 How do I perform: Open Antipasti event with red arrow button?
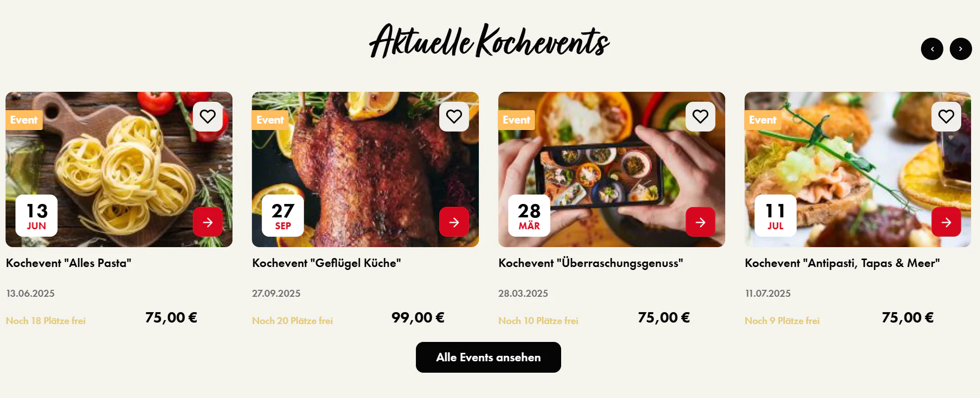(946, 222)
